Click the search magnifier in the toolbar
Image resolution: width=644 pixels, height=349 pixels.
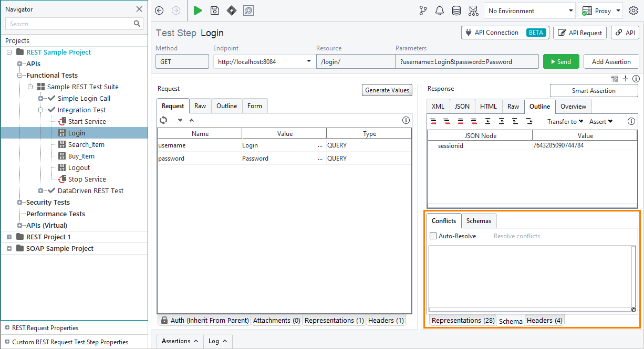coord(248,10)
